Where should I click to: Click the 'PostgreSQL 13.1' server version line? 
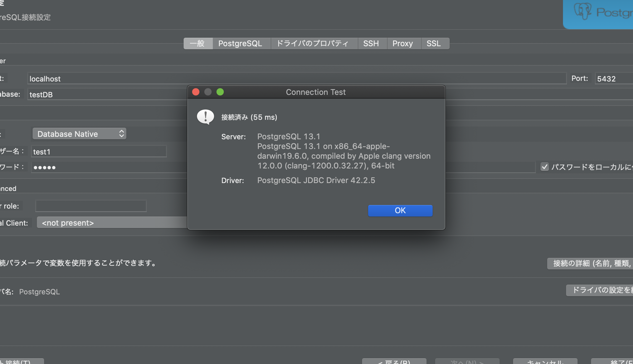tap(289, 137)
